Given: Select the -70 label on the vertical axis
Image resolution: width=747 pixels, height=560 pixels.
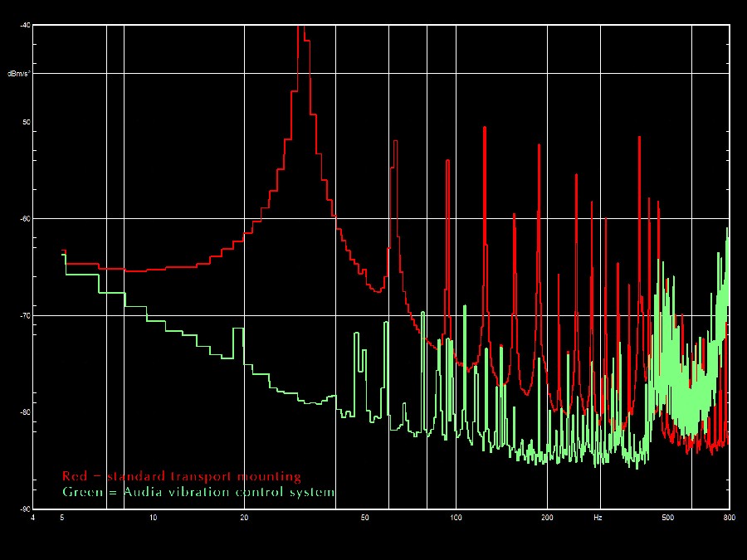Looking at the screenshot, I should [25, 316].
